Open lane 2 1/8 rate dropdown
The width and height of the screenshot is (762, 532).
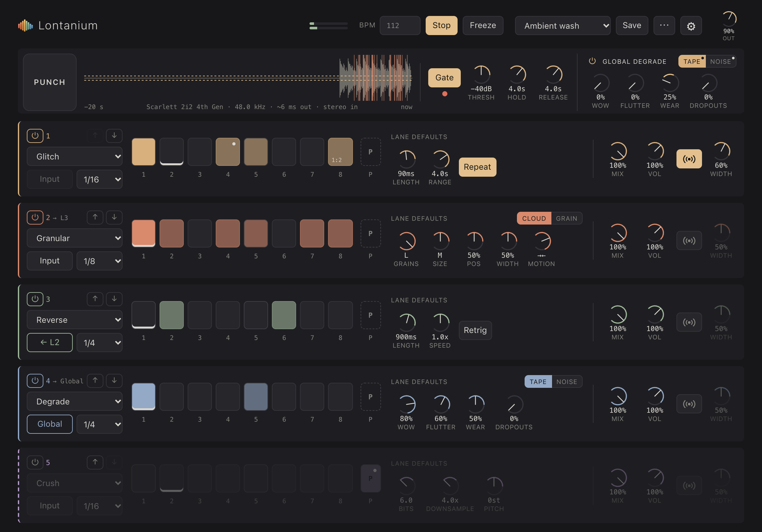[x=99, y=261]
